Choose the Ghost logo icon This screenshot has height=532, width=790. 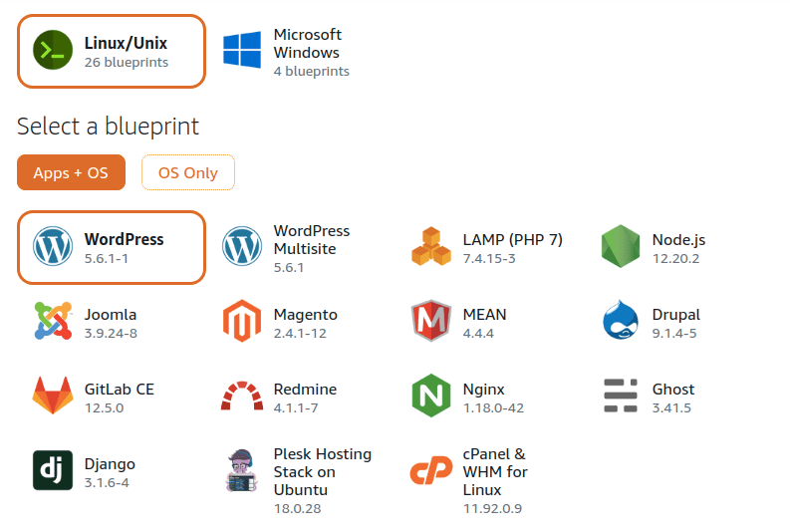621,396
